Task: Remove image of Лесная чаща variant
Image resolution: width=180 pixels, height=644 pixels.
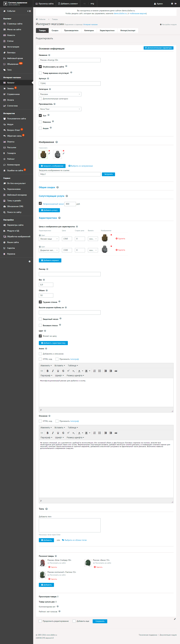Action: [x=111, y=235]
